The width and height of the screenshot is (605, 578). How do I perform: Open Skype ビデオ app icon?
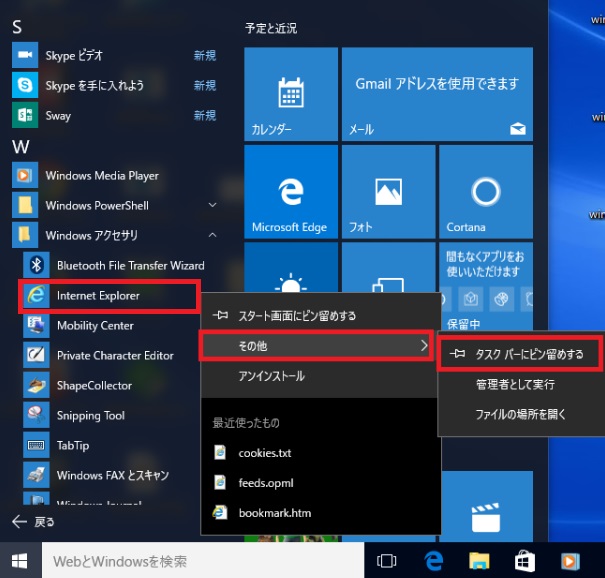(x=25, y=55)
